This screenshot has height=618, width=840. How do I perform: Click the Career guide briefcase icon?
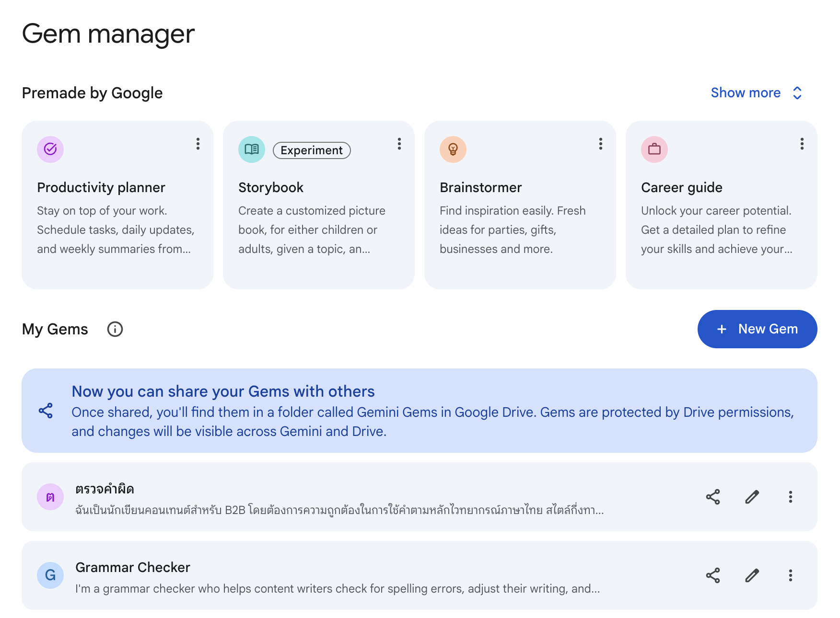click(654, 149)
